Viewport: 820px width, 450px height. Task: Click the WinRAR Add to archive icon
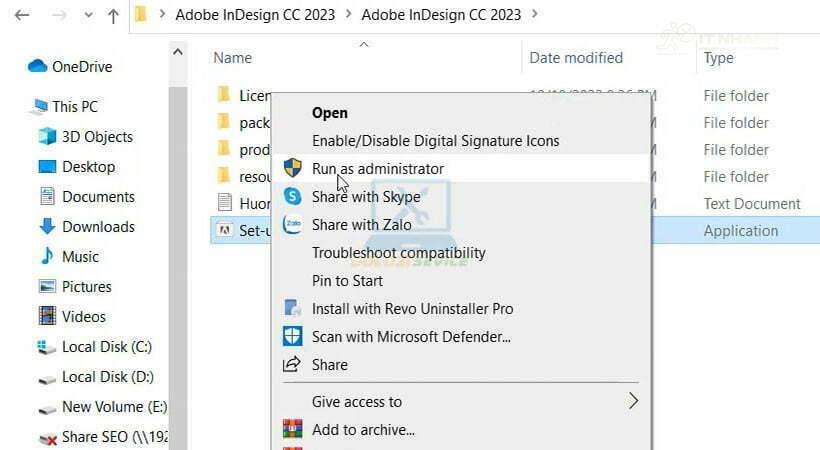pyautogui.click(x=292, y=430)
